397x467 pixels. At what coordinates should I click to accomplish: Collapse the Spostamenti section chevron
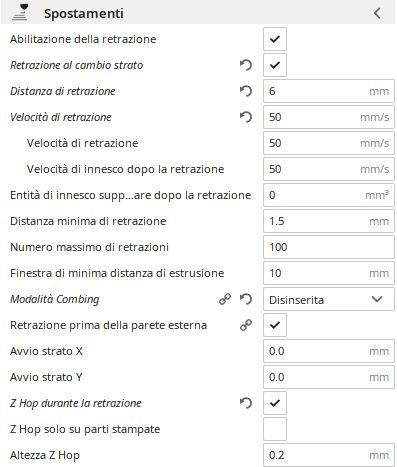(x=377, y=13)
